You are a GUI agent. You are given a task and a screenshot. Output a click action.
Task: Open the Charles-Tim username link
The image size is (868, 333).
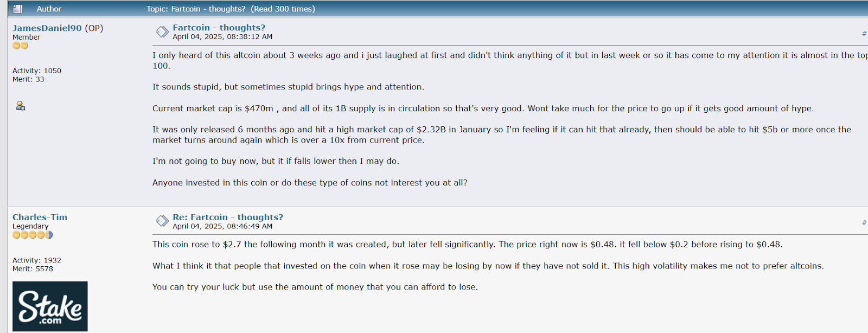tap(40, 217)
